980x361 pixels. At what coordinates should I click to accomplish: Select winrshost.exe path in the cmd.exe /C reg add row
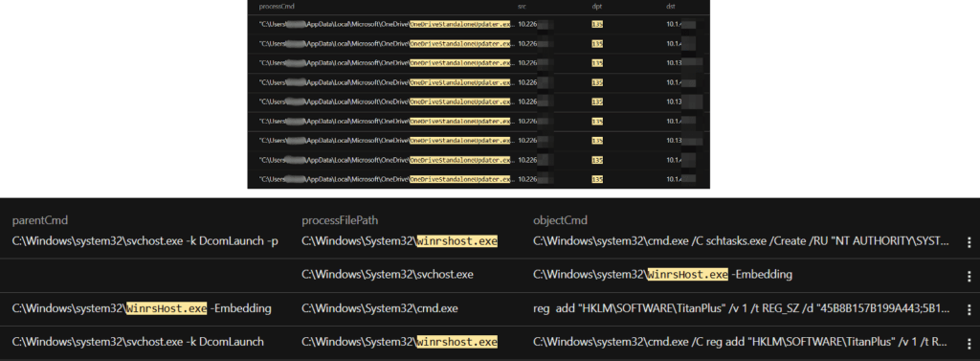(399, 342)
